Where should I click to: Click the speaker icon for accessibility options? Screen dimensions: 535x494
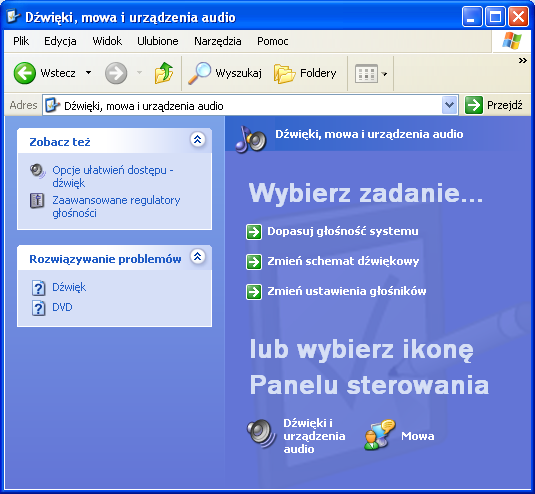[38, 171]
